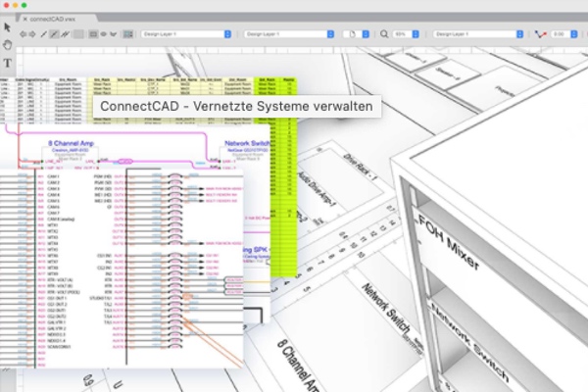Click the blank gray toolbar button

[x=78, y=34]
